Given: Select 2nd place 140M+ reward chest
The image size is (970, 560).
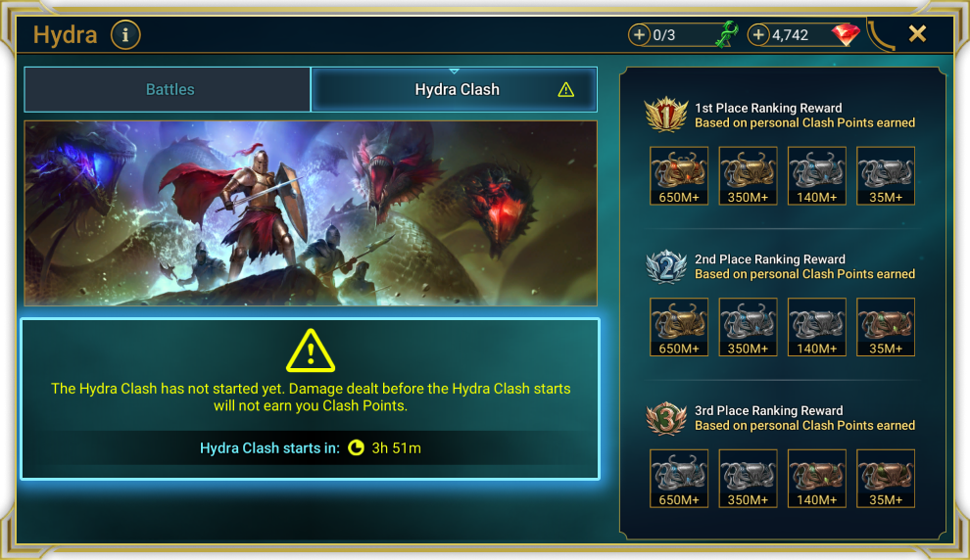Looking at the screenshot, I should tap(816, 327).
